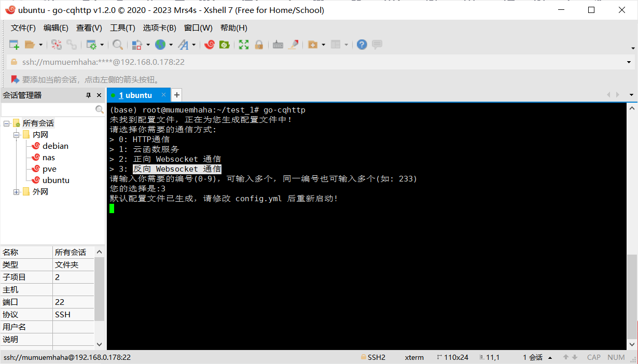The image size is (638, 364).
Task: Click the 名称 property header cell
Action: click(26, 253)
